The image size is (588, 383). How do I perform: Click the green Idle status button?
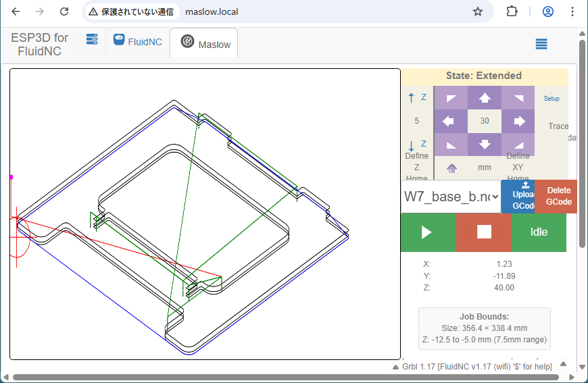(539, 232)
